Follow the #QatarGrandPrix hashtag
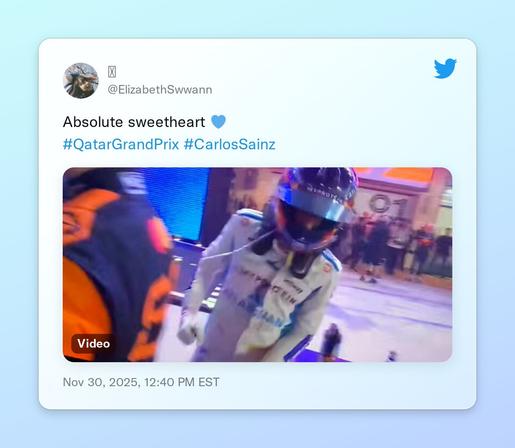The height and width of the screenshot is (448, 515). click(x=121, y=145)
